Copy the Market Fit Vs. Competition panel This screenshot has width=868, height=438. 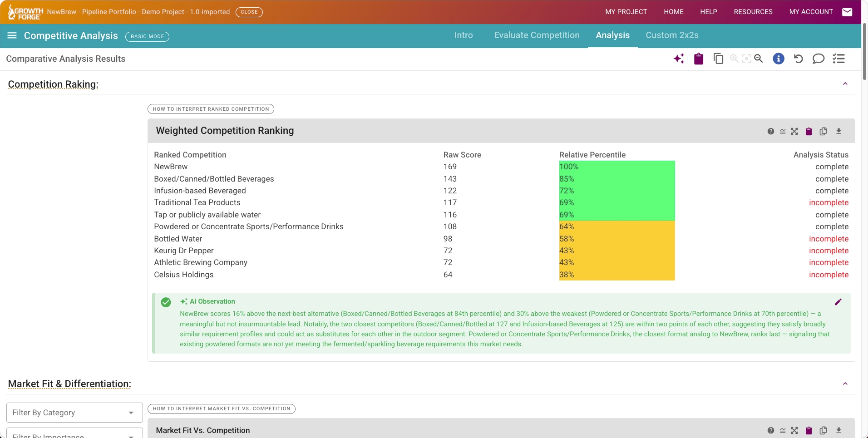[823, 430]
